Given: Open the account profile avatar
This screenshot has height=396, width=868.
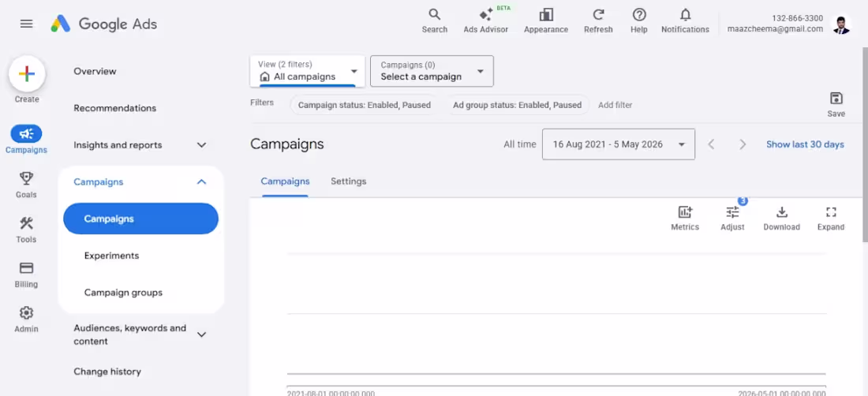Looking at the screenshot, I should pos(841,24).
